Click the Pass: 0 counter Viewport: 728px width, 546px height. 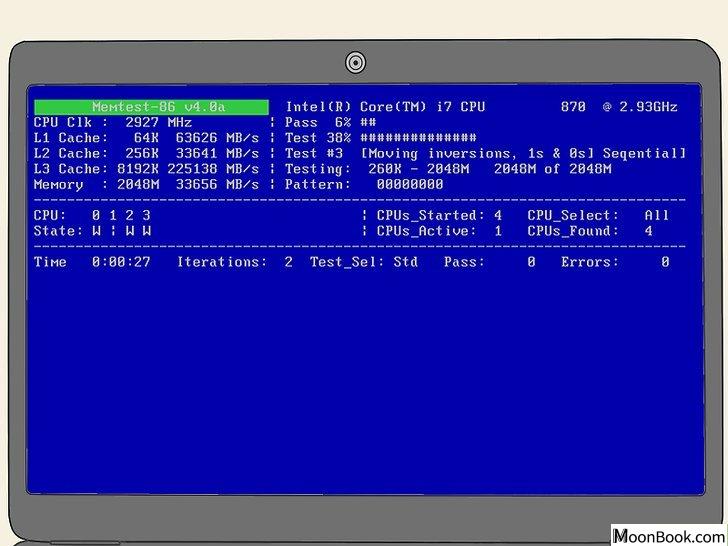pos(490,262)
